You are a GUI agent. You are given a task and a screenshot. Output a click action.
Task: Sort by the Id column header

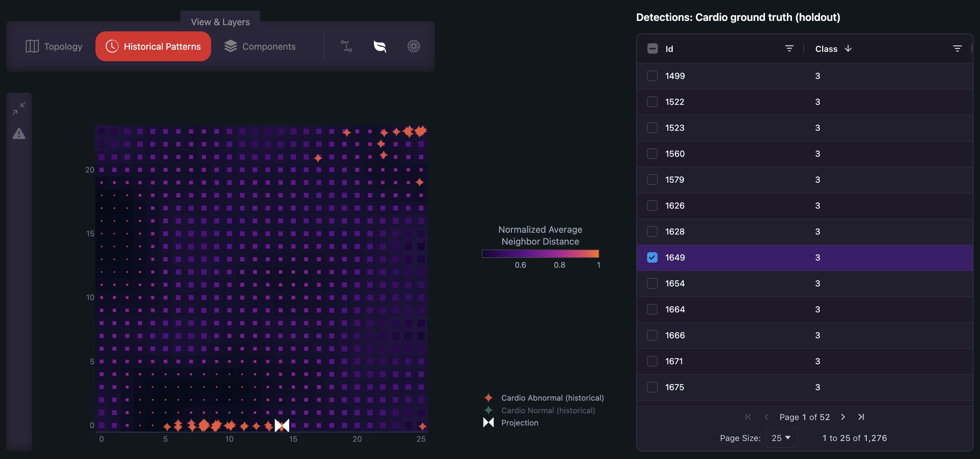tap(669, 49)
